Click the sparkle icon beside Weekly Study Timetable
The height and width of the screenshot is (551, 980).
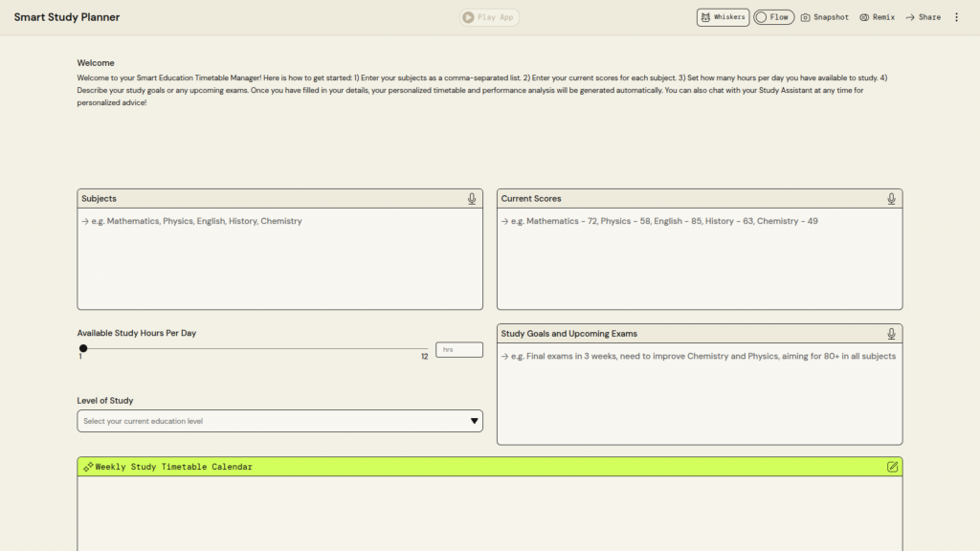(x=87, y=467)
